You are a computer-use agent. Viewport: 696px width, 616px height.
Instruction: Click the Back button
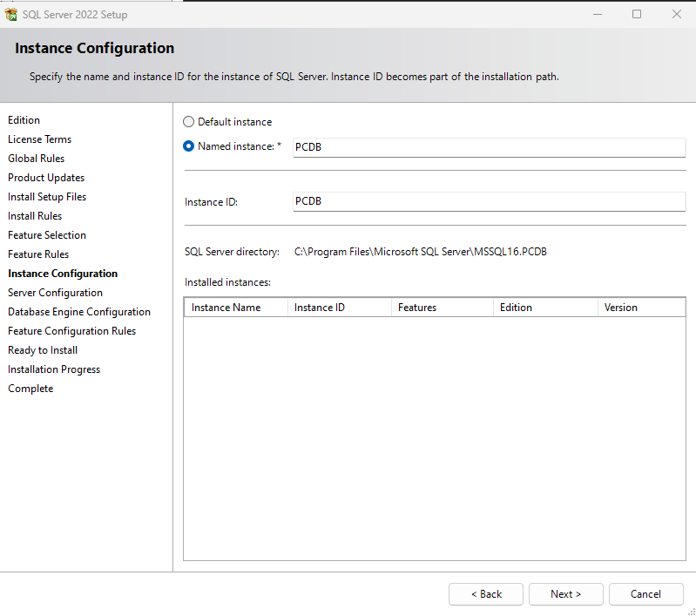[486, 594]
